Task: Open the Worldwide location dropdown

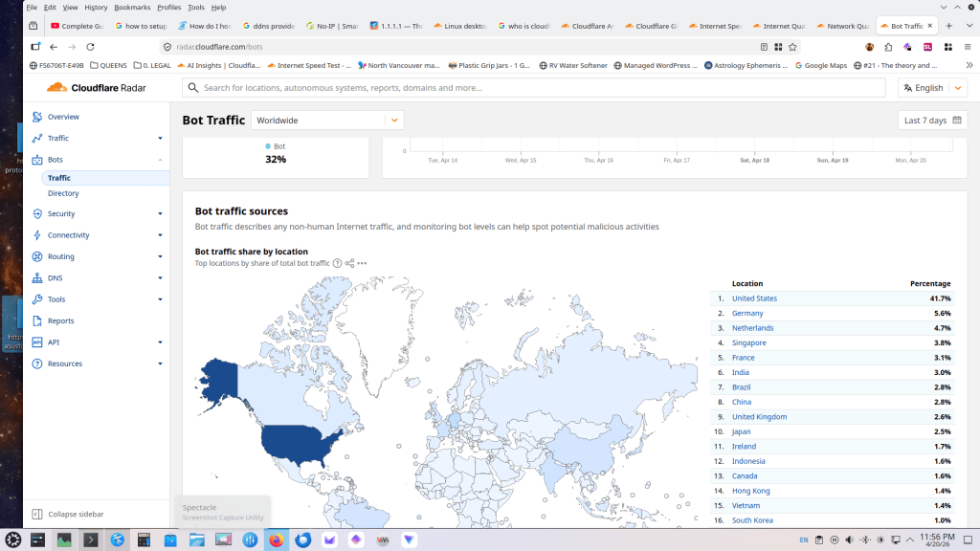Action: [327, 121]
